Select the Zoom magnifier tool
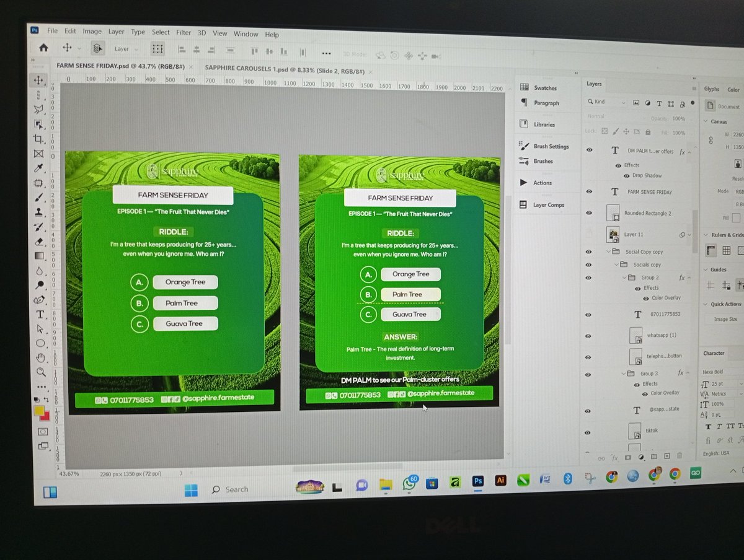 (41, 372)
